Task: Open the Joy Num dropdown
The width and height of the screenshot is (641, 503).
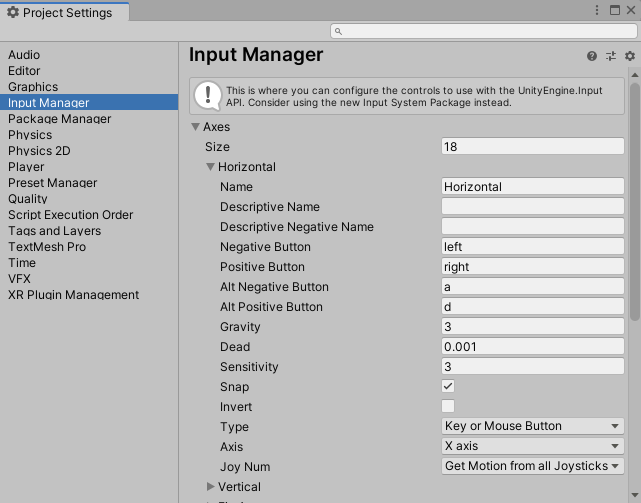Action: 533,466
